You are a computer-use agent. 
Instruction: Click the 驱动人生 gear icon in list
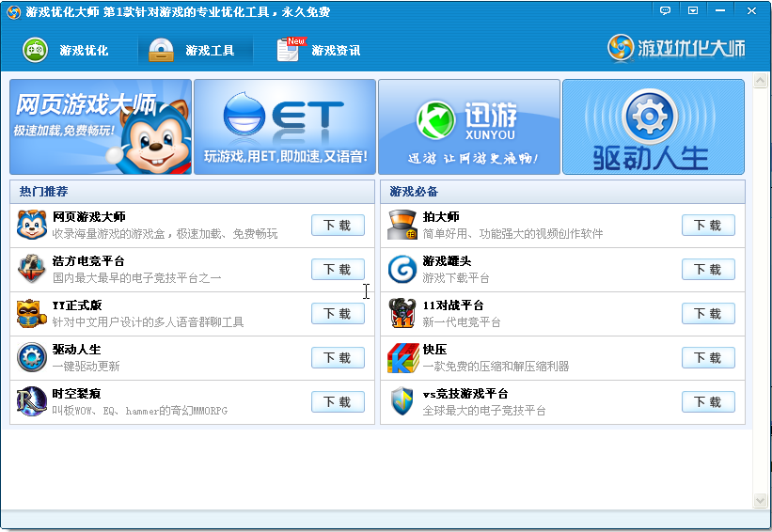tap(32, 357)
